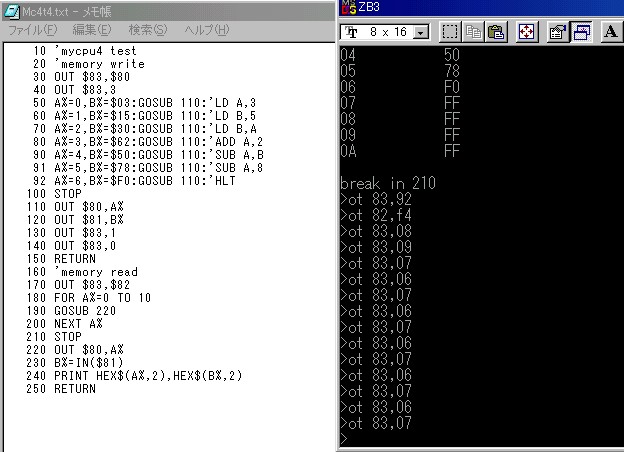The height and width of the screenshot is (452, 624).
Task: Click line '130 OUT $83,1' in Notepad
Action: (71, 233)
